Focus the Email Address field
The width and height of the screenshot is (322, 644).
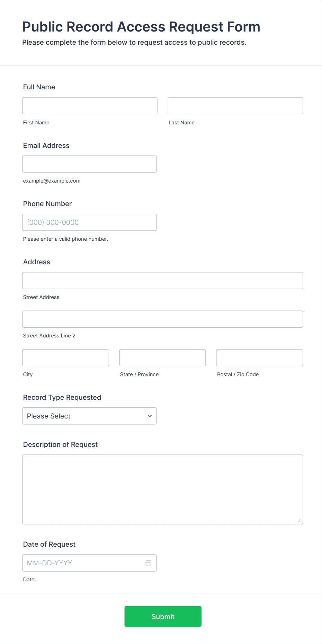(x=89, y=164)
